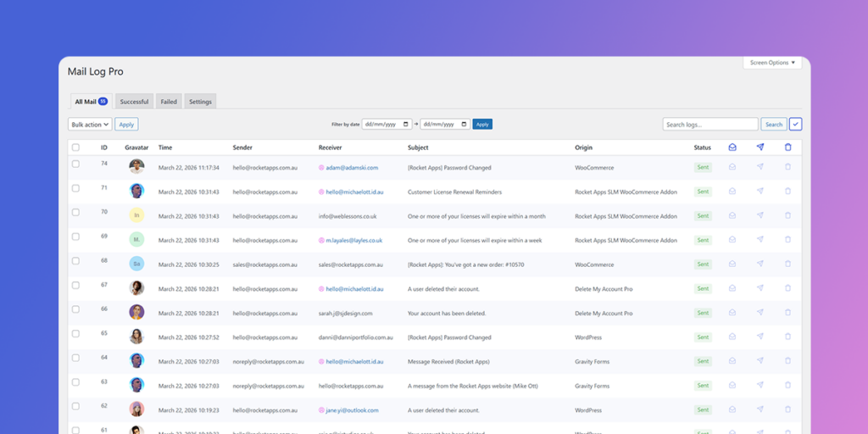Delete the row ID 68 log entry
868x434 pixels.
[x=787, y=264]
